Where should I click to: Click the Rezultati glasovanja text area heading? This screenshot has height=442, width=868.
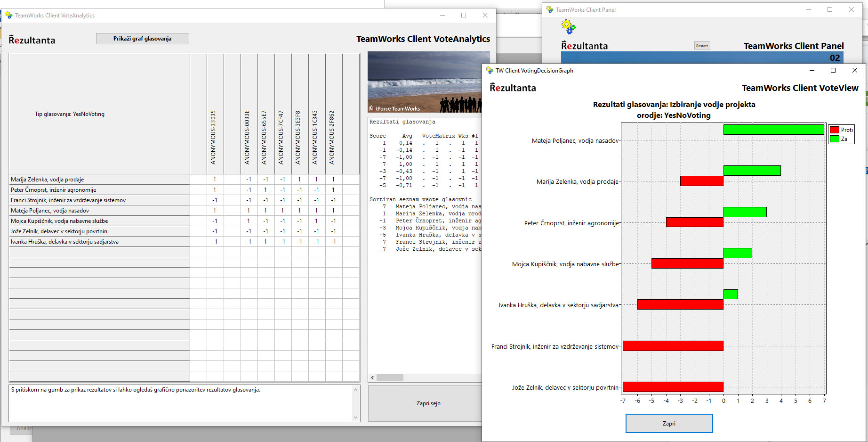[402, 122]
